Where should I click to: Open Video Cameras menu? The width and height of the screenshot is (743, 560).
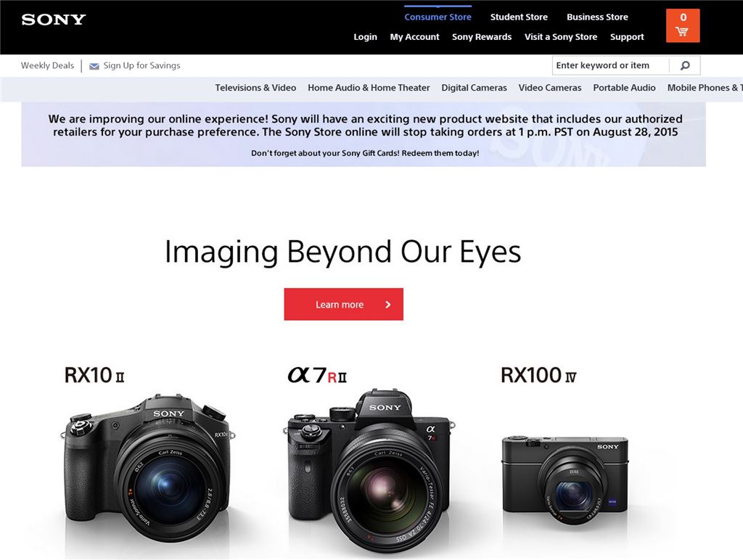550,88
